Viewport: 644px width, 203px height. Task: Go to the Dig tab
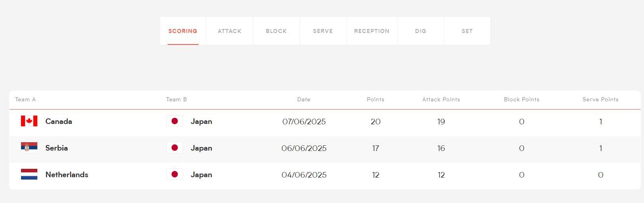[420, 31]
